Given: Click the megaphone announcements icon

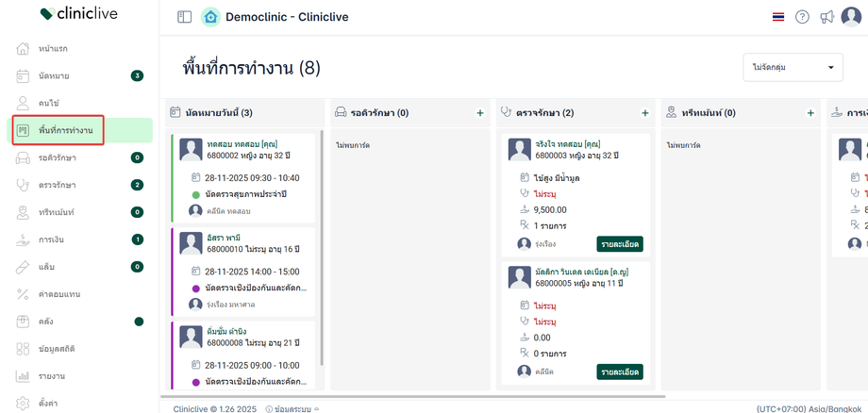Looking at the screenshot, I should (826, 17).
